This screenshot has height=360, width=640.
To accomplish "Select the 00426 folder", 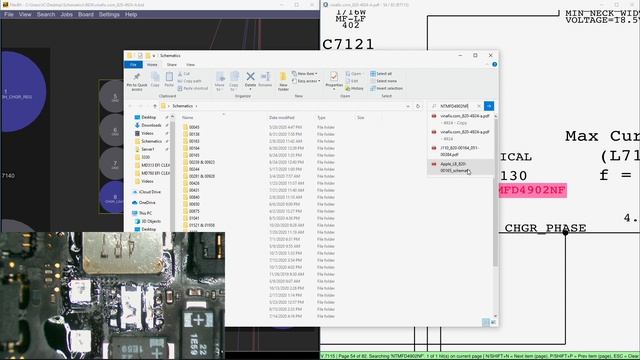I will coord(191,183).
